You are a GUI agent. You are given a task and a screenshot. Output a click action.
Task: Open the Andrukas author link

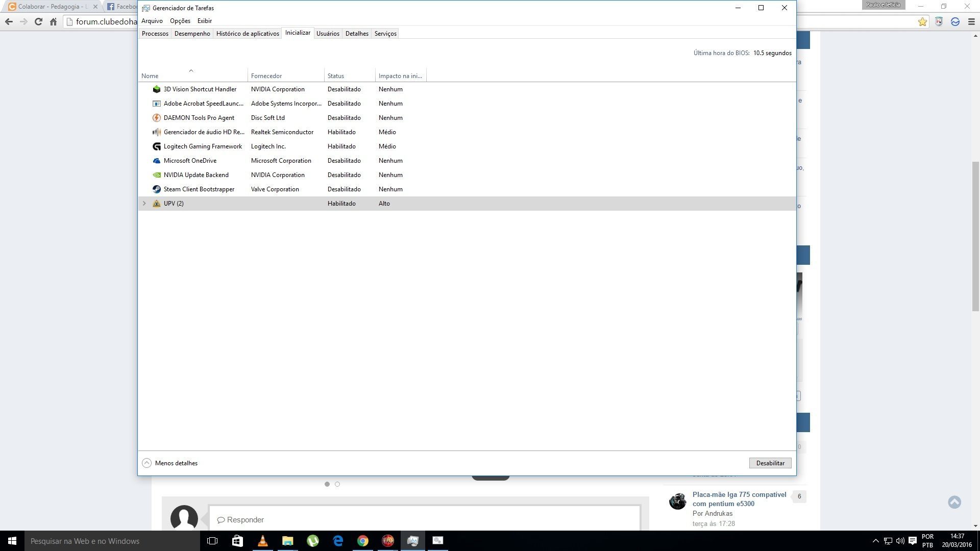pyautogui.click(x=719, y=514)
